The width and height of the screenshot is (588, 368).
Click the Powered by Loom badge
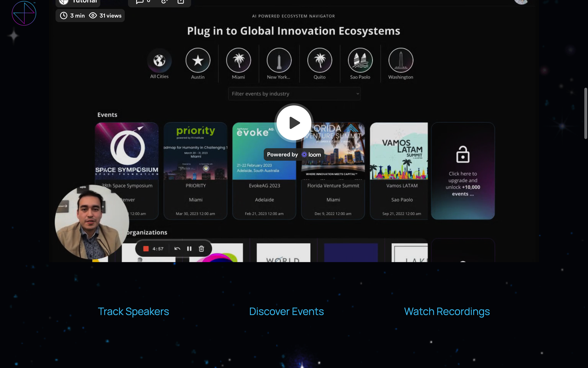pyautogui.click(x=294, y=155)
